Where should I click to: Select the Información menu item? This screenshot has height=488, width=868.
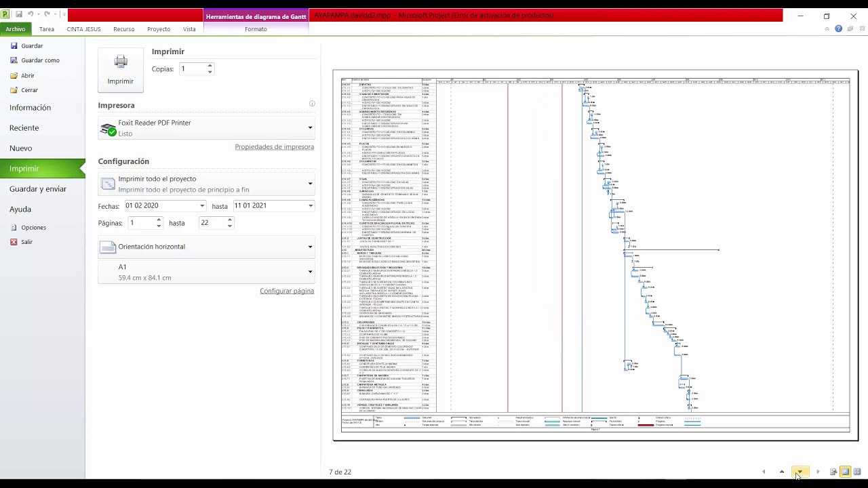[30, 108]
